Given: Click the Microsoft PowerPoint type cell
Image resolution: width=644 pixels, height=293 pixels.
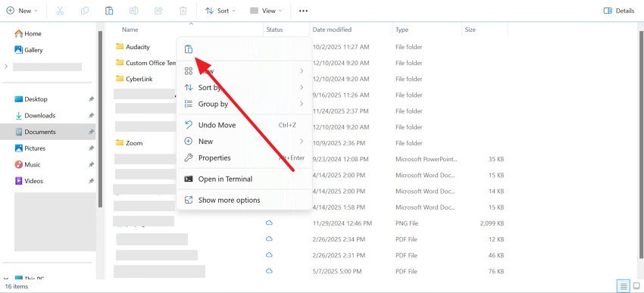Looking at the screenshot, I should click(x=427, y=159).
